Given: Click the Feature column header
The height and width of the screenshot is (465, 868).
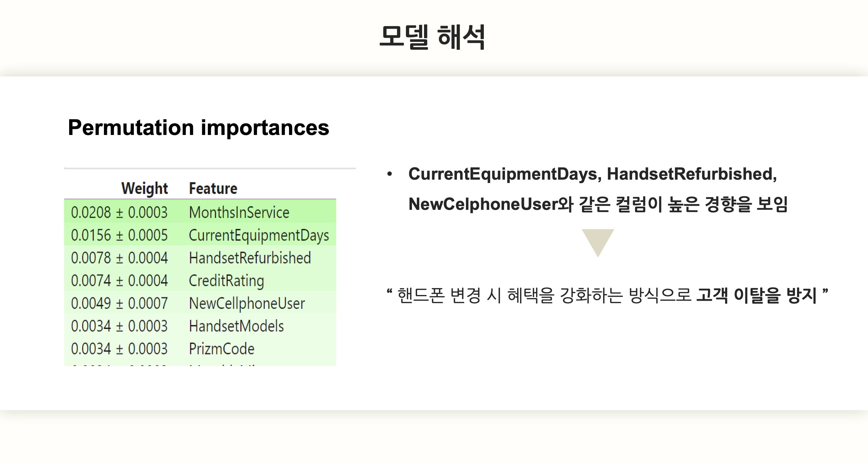Looking at the screenshot, I should [x=213, y=188].
